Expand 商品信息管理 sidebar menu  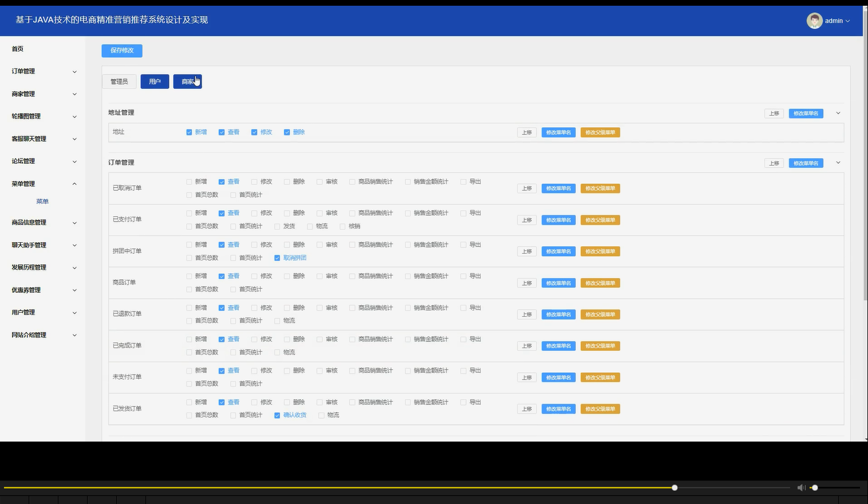[x=43, y=222]
